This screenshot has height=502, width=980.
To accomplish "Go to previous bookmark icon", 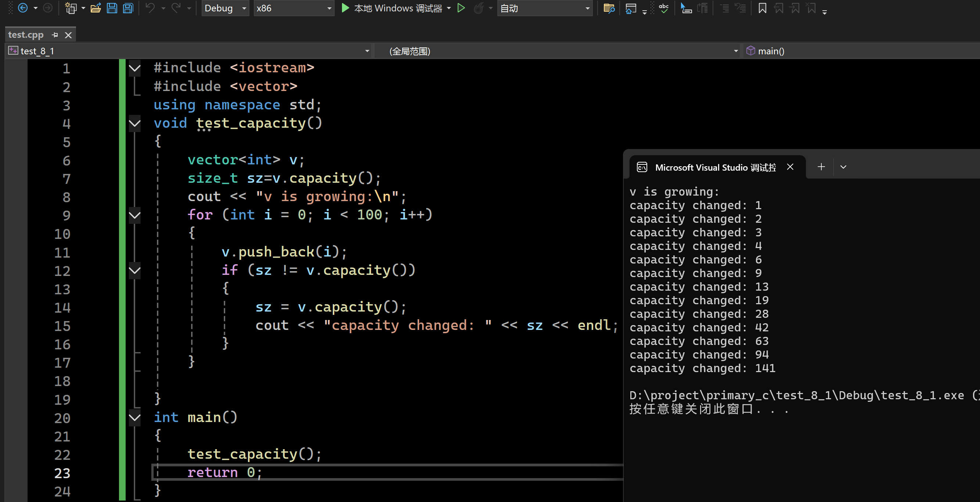I will pyautogui.click(x=779, y=8).
